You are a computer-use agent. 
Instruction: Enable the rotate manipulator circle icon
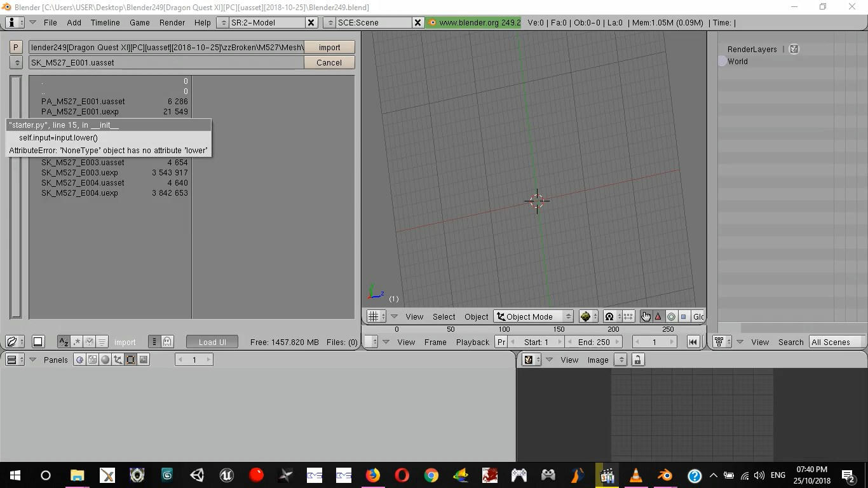tap(671, 316)
